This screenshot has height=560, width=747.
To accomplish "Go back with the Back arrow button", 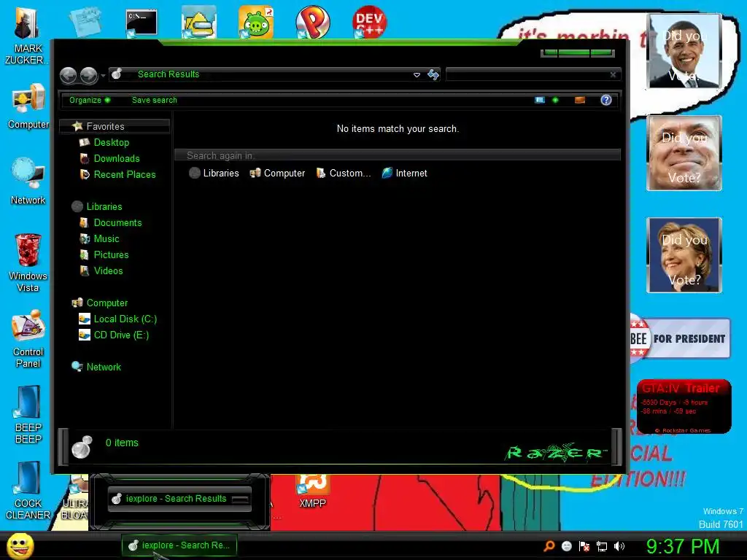I will [x=68, y=75].
